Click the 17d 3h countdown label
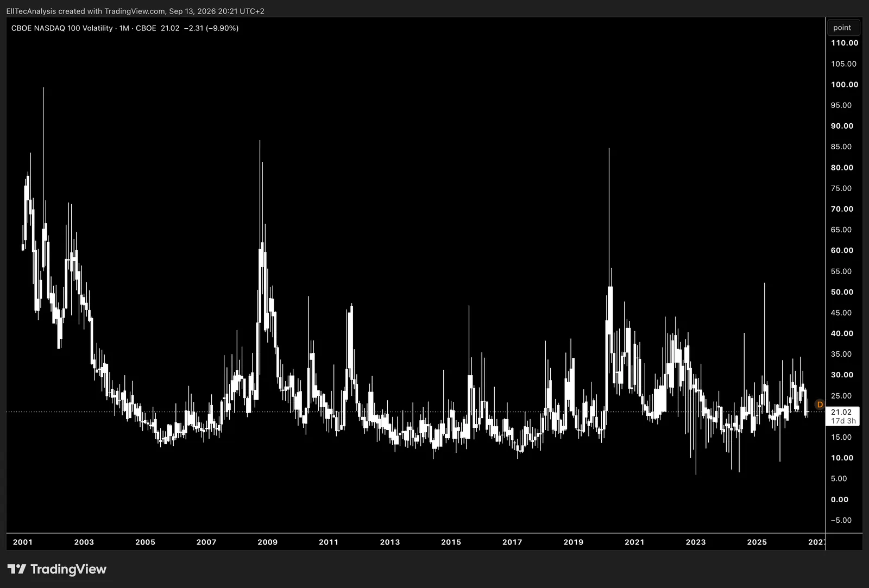This screenshot has height=588, width=869. (x=843, y=421)
